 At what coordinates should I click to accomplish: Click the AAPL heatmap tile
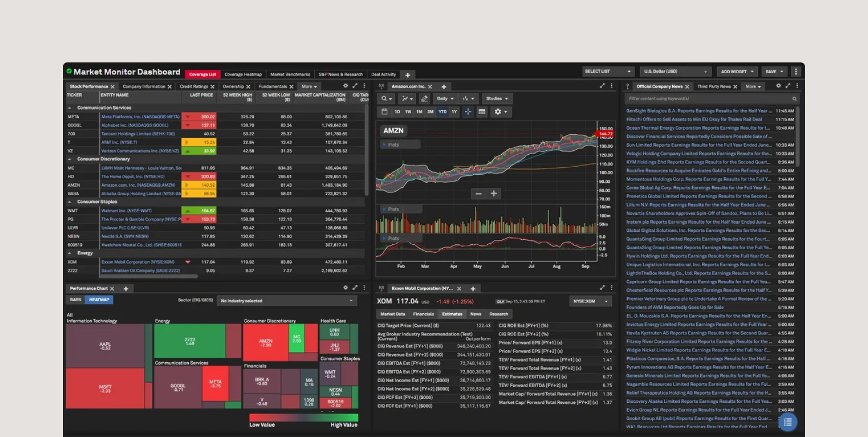(105, 346)
